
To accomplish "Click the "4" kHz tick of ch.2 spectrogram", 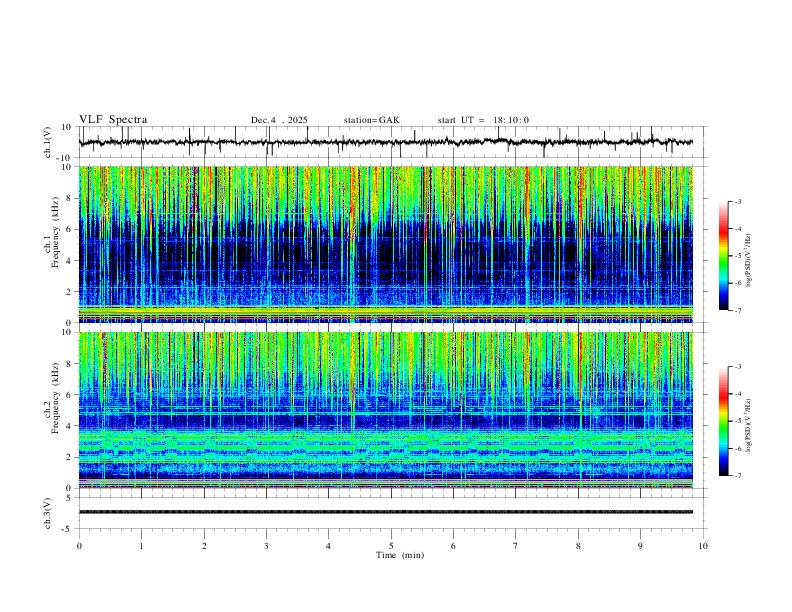I will (69, 426).
